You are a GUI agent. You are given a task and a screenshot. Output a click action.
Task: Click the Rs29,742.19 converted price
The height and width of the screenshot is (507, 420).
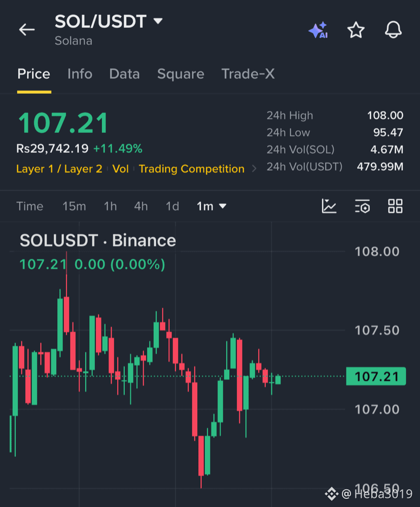tap(52, 149)
